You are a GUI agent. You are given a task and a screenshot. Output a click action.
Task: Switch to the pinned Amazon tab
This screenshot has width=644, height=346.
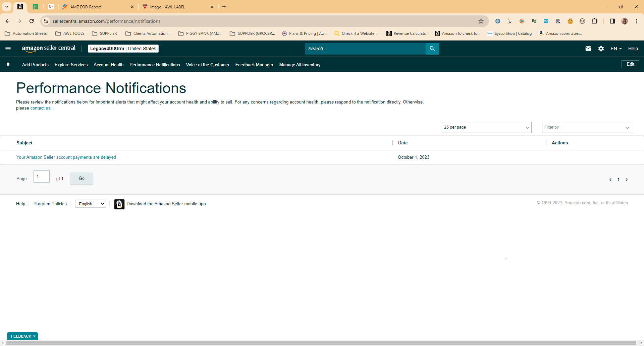pyautogui.click(x=20, y=7)
